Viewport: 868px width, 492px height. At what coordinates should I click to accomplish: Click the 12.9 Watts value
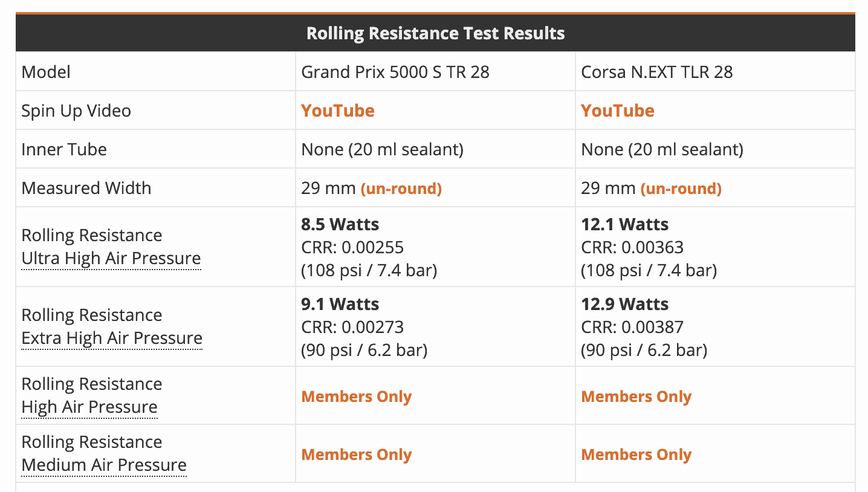tap(625, 304)
